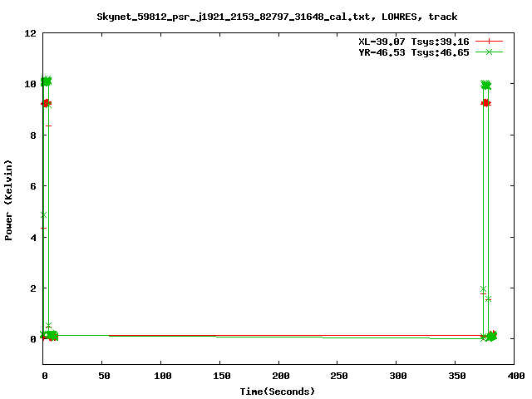Click the green YR legend line sample
The width and height of the screenshot is (532, 399).
[x=489, y=52]
